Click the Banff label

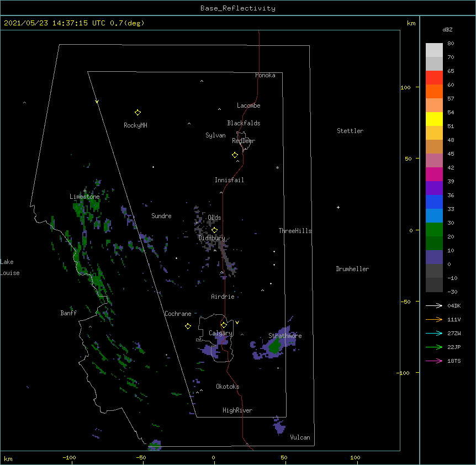[68, 313]
